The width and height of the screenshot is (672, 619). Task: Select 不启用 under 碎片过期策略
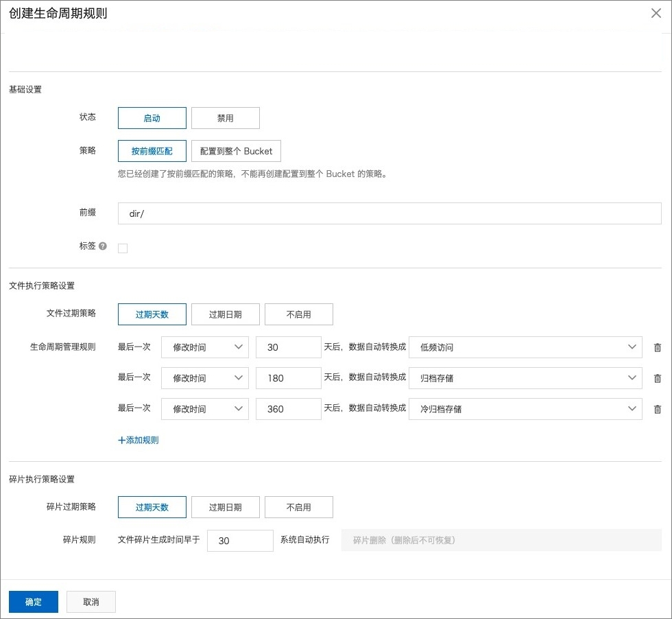(x=298, y=507)
